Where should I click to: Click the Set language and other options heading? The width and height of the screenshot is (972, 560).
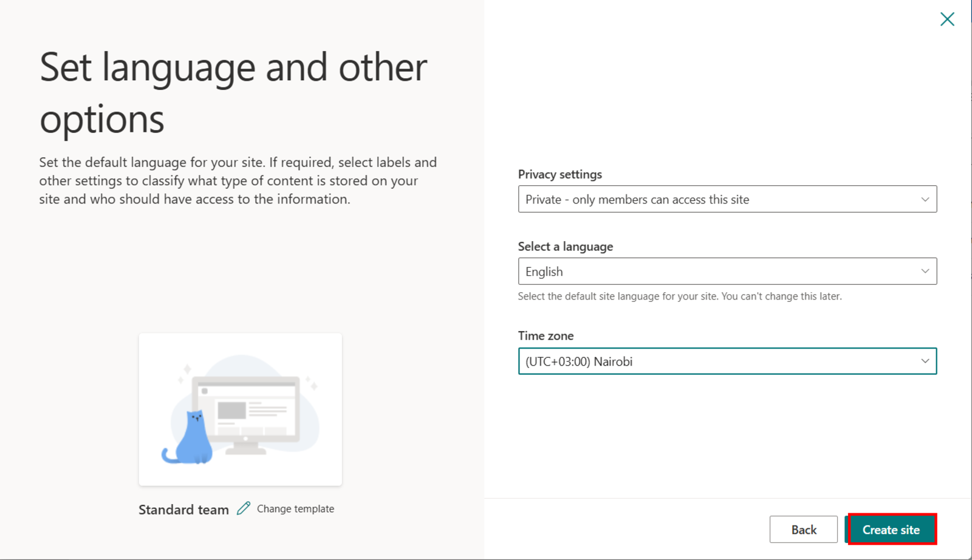(233, 92)
